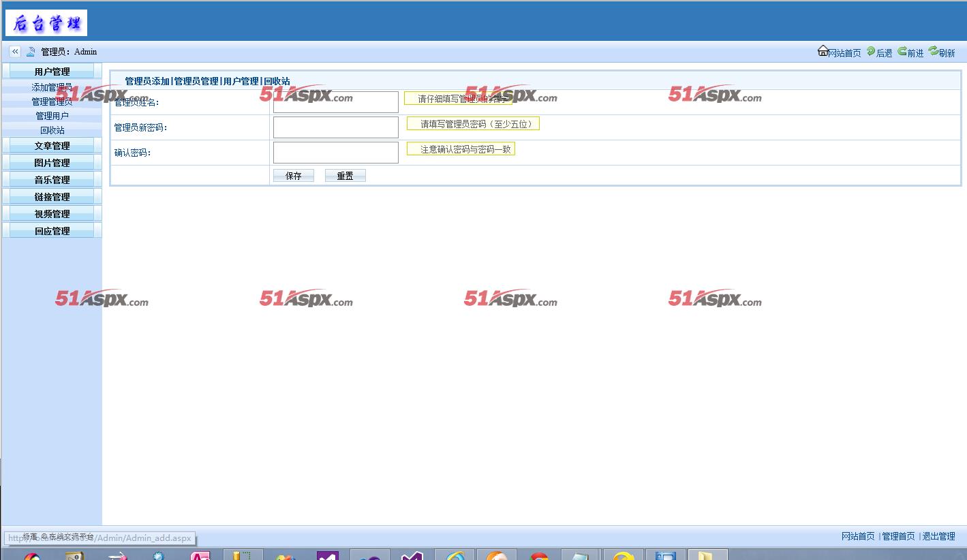
Task: Expand the 图片管理 sidebar section
Action: coord(52,163)
